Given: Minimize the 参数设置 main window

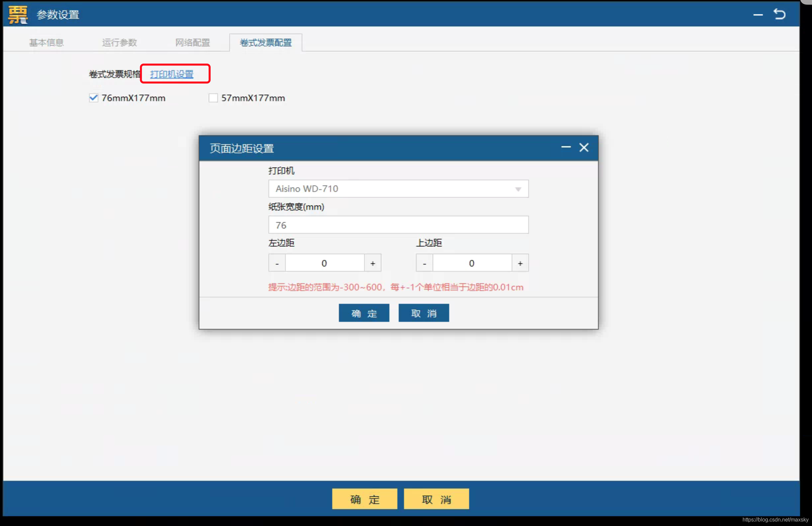Looking at the screenshot, I should click(x=758, y=15).
